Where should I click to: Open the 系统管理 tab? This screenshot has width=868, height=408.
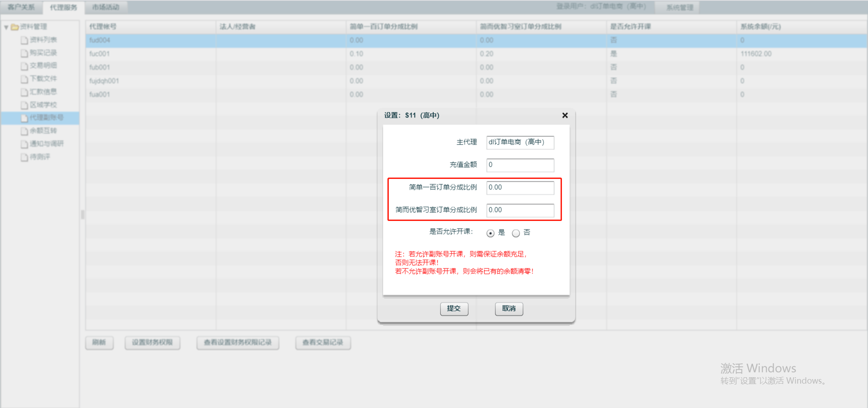(679, 7)
